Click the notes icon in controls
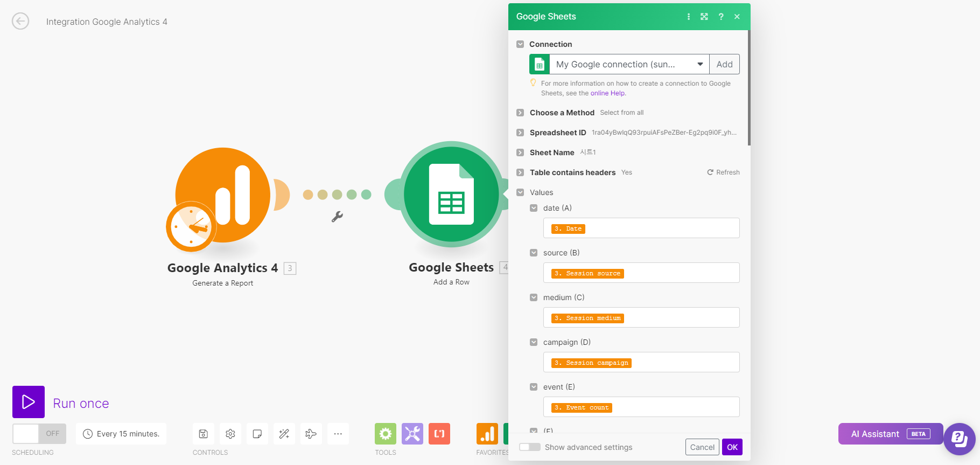Image resolution: width=980 pixels, height=465 pixels. pos(257,434)
